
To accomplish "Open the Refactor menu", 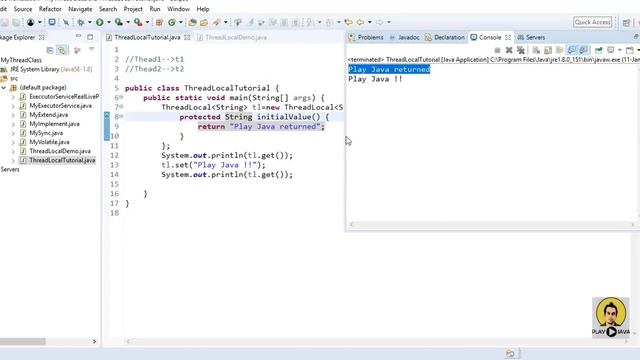I will [50, 9].
